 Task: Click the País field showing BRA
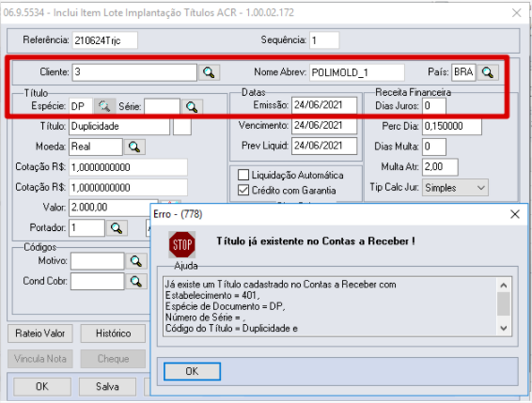(463, 72)
